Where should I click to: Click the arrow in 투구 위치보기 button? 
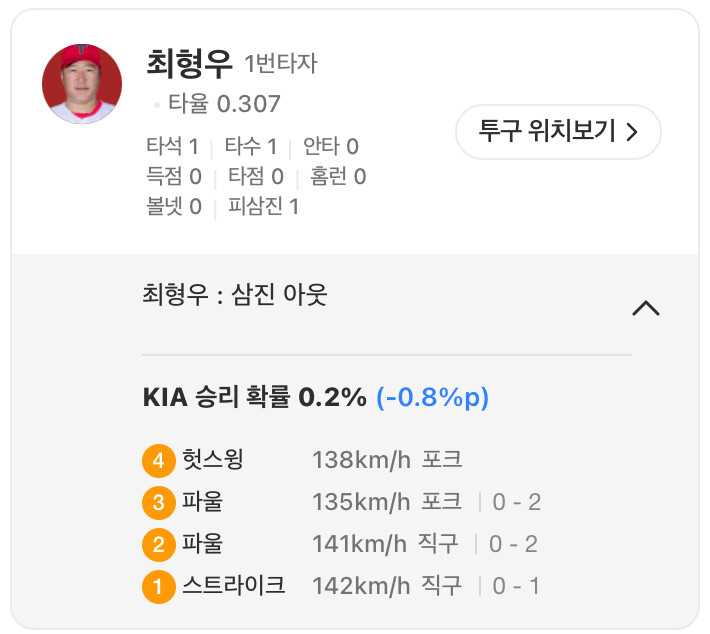click(x=632, y=132)
